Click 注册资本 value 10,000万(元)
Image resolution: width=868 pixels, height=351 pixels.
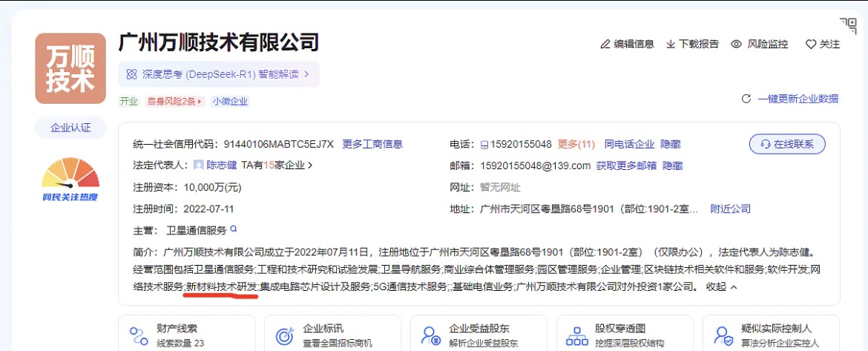tap(213, 187)
